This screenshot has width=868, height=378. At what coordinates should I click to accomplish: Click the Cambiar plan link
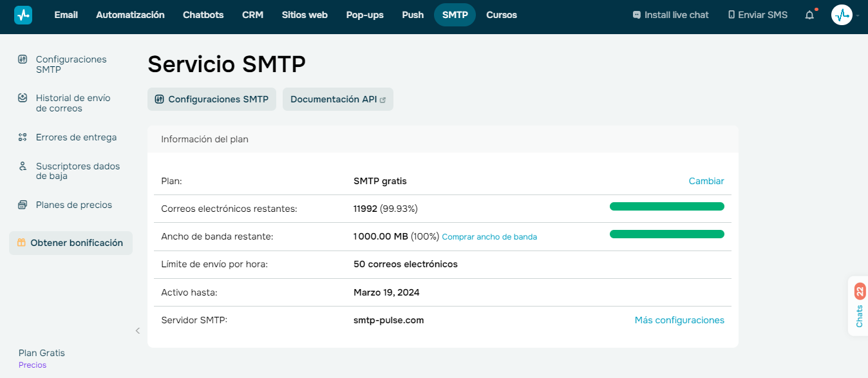pyautogui.click(x=706, y=181)
